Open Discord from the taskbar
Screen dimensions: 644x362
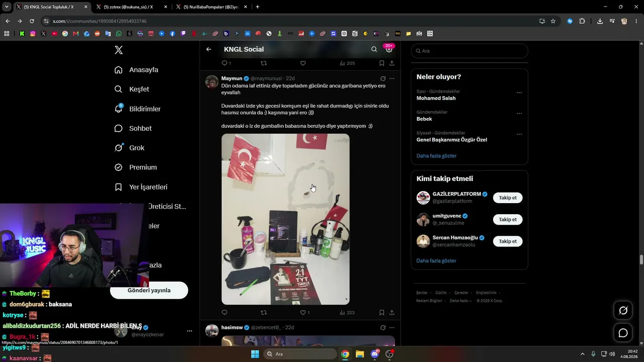(x=374, y=354)
